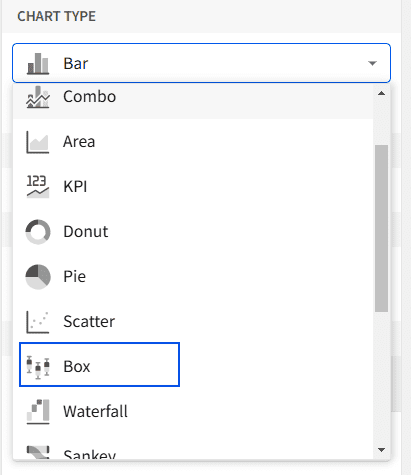The width and height of the screenshot is (411, 475).
Task: Click the Bar chart icon in selector
Action: [x=38, y=63]
